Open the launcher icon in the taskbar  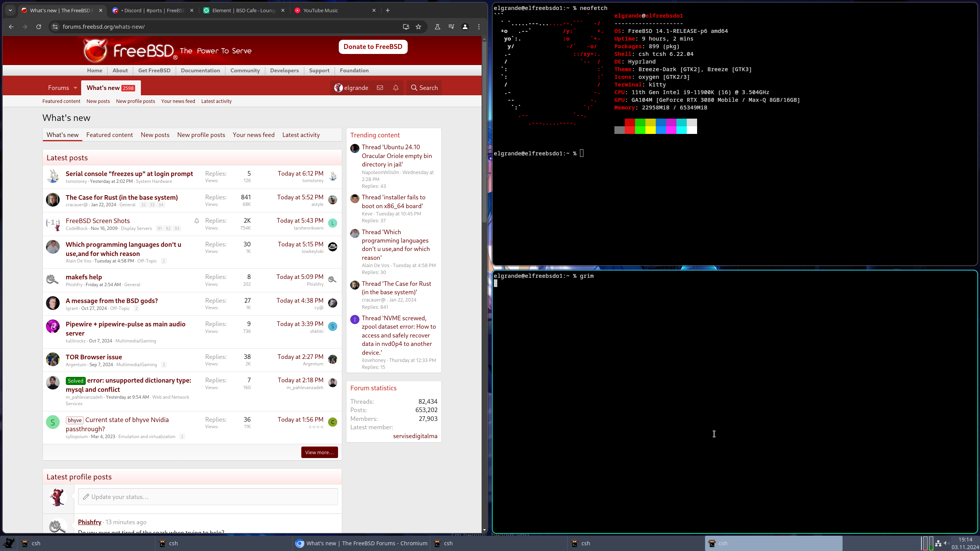point(8,543)
